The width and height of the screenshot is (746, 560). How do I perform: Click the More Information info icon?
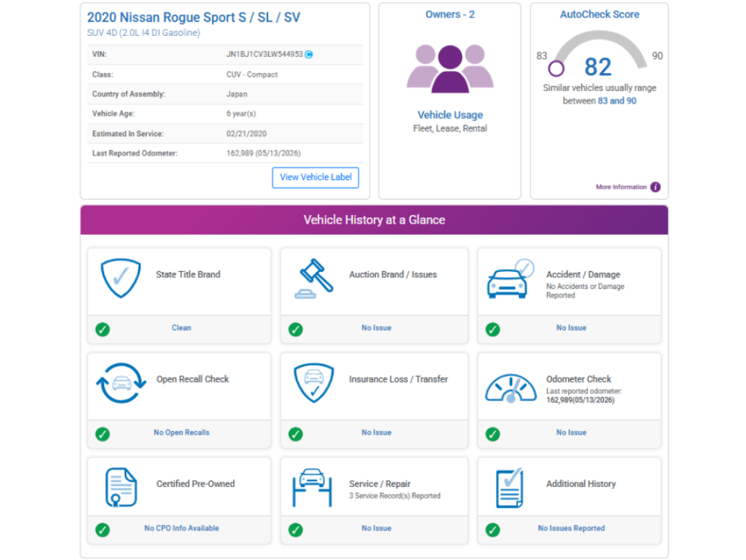(x=656, y=187)
